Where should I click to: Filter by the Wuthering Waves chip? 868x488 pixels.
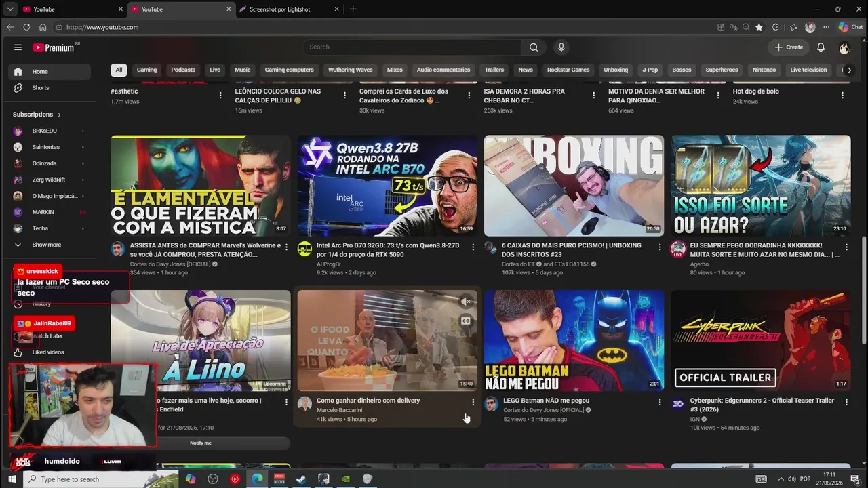click(351, 70)
